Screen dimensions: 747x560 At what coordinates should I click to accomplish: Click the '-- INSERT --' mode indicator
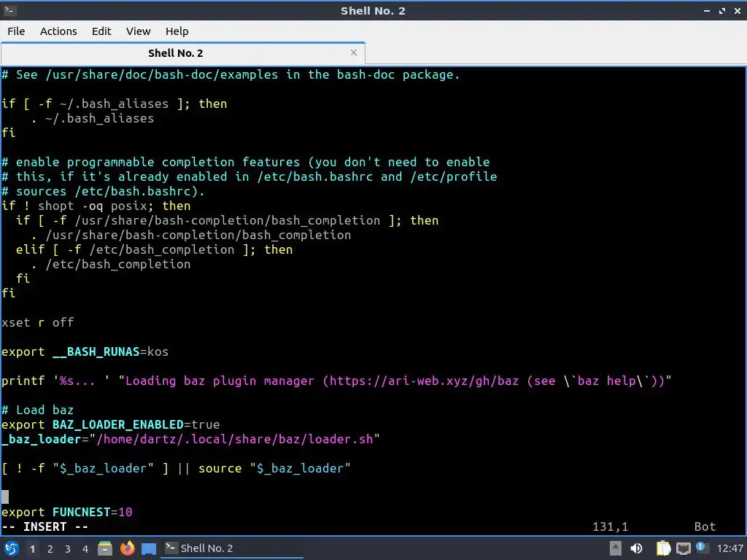pos(44,526)
